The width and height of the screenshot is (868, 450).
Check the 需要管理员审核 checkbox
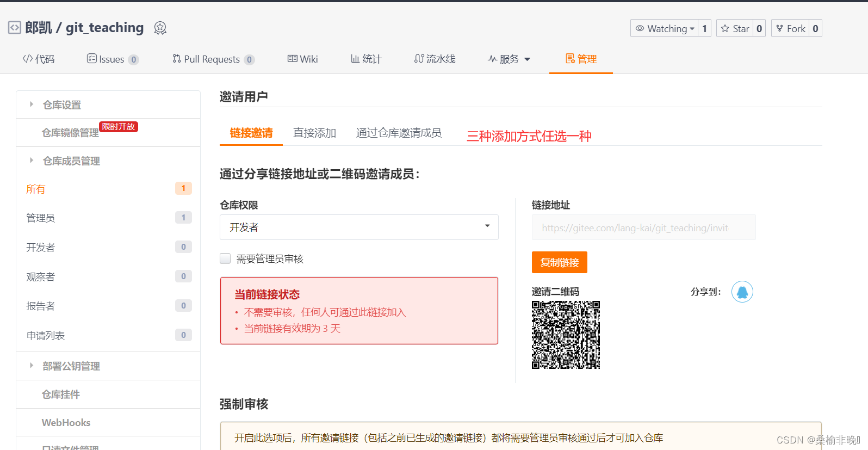pos(225,258)
